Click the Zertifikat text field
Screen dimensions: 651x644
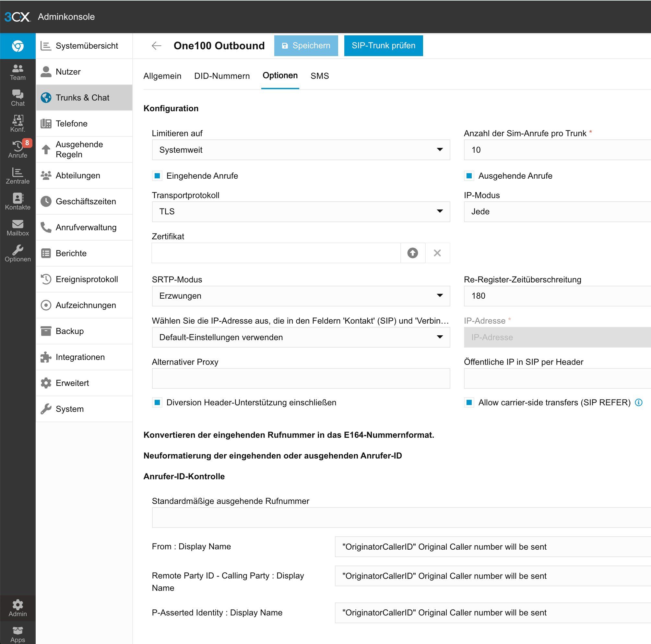point(276,253)
